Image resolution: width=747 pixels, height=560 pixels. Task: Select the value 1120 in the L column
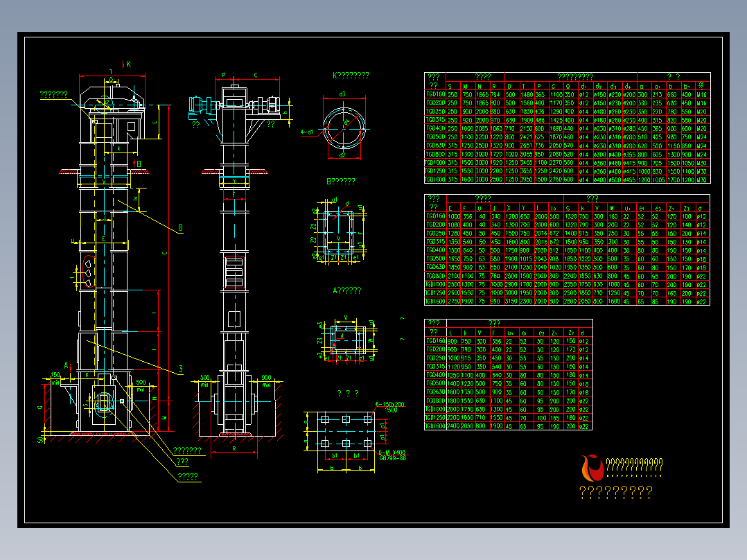pyautogui.click(x=452, y=367)
